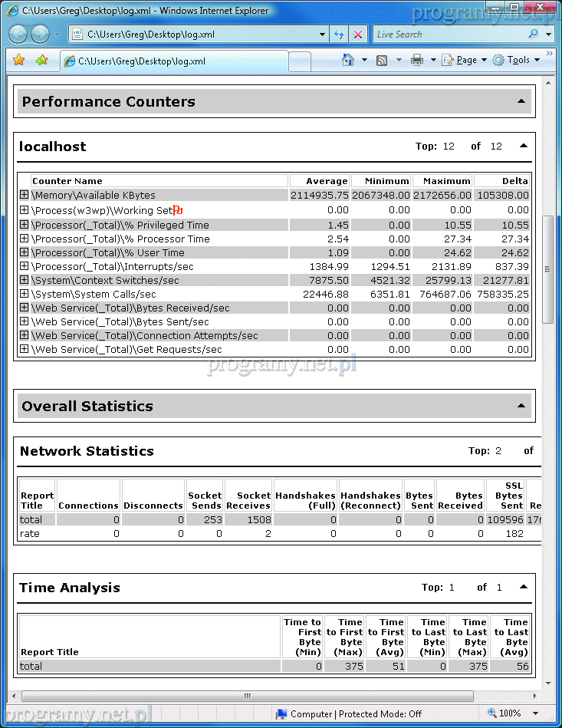Open Favorites Center star icon
This screenshot has width=562, height=728.
pos(19,61)
